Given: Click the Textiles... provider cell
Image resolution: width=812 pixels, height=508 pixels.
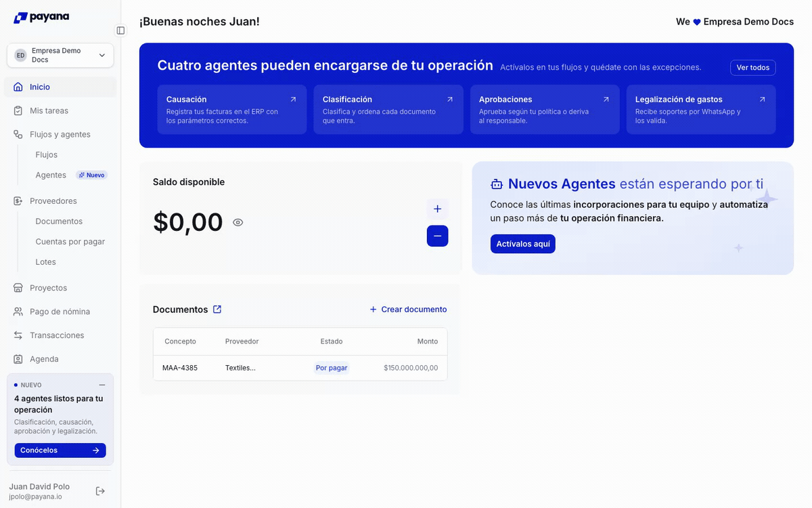Looking at the screenshot, I should (240, 368).
